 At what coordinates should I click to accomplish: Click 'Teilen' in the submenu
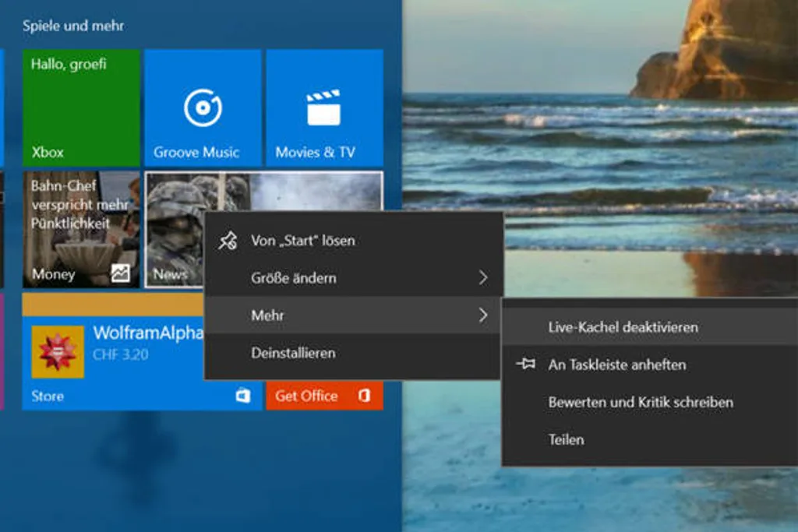[x=650, y=439]
